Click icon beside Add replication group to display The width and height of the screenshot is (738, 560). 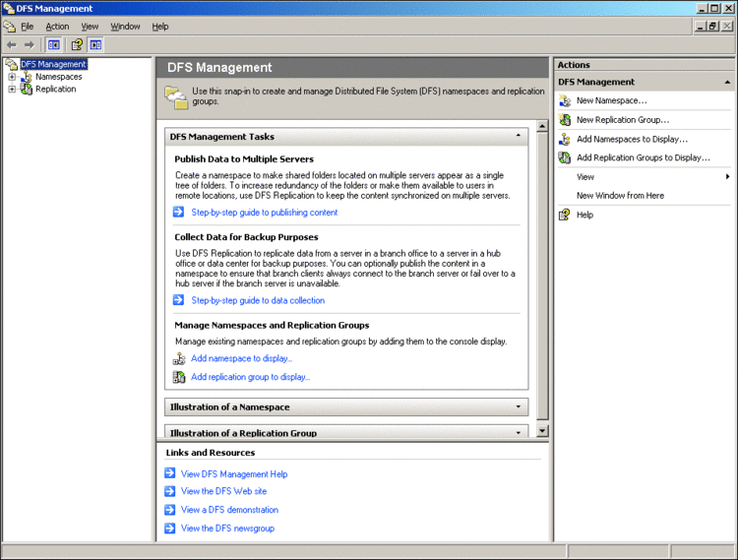pyautogui.click(x=179, y=377)
